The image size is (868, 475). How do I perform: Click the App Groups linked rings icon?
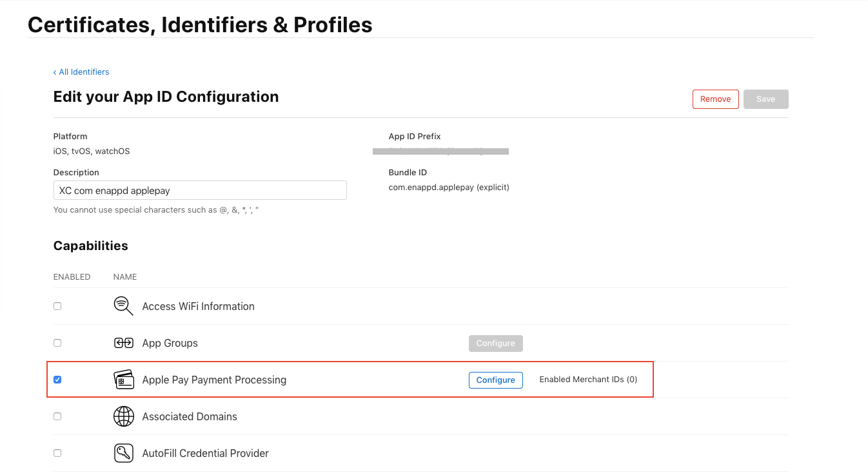123,342
